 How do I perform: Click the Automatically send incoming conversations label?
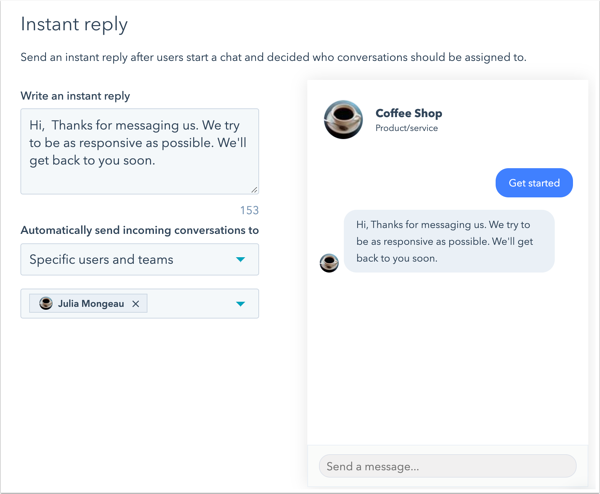coord(139,230)
